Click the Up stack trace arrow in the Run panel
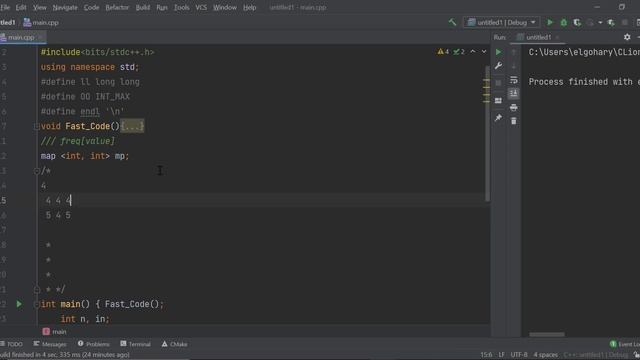Viewport: 640px width, 360px height. pos(514,52)
